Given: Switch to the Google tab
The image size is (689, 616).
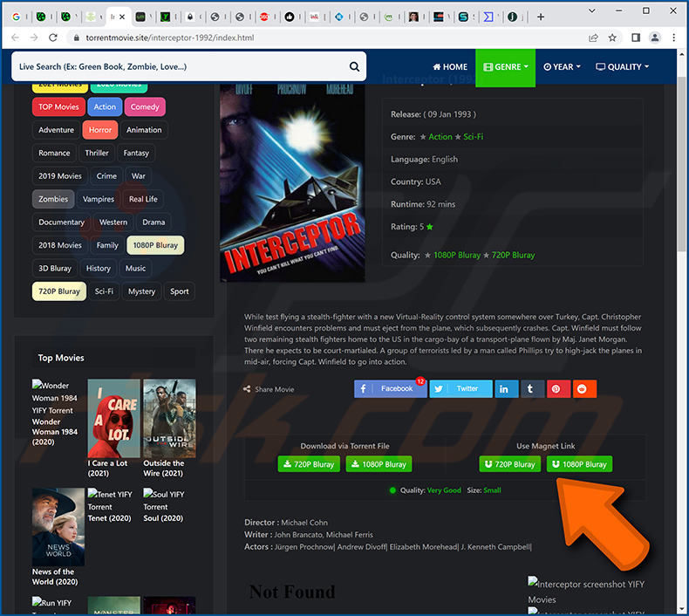Looking at the screenshot, I should click(x=17, y=17).
